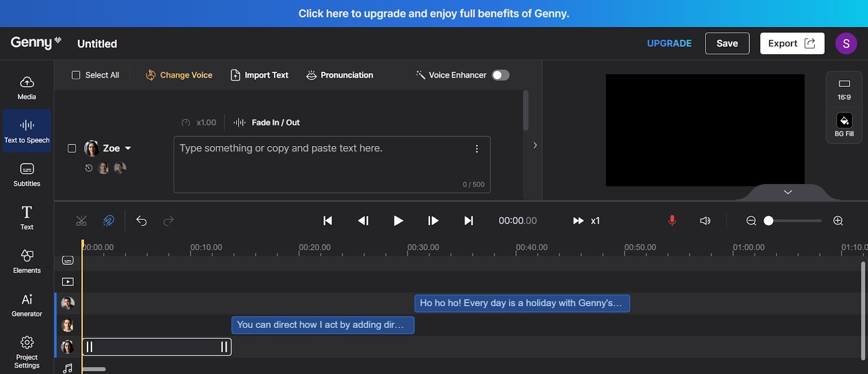Image resolution: width=868 pixels, height=374 pixels.
Task: Skip to the end of timeline
Action: 469,221
